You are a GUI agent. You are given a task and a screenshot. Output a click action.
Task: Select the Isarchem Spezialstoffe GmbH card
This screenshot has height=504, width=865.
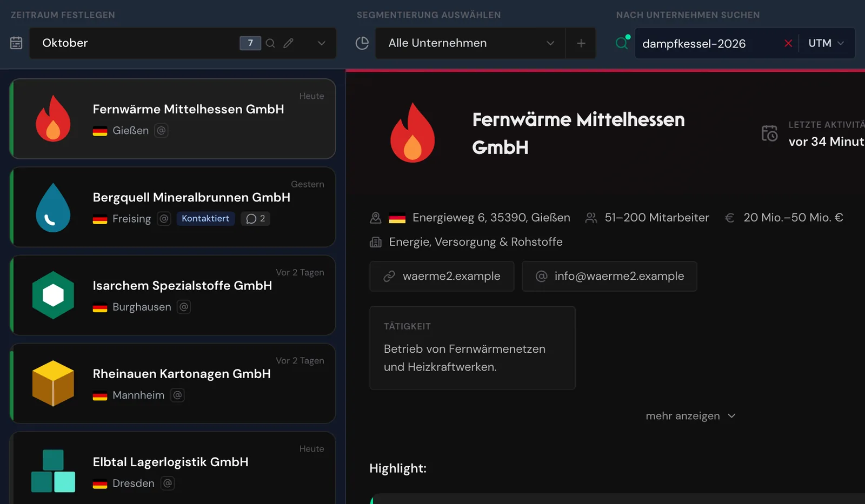[173, 295]
